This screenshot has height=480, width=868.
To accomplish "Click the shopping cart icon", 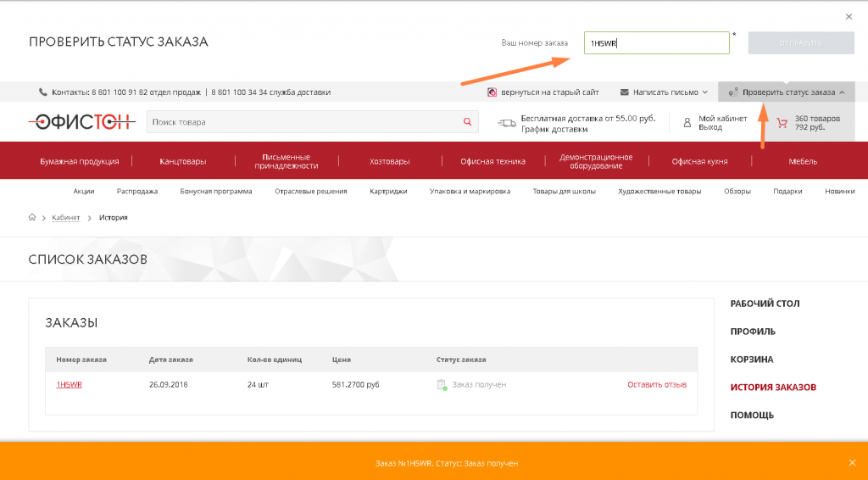I will point(782,123).
